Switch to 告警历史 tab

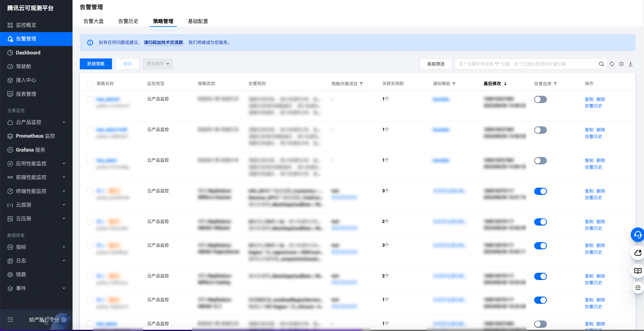click(128, 21)
